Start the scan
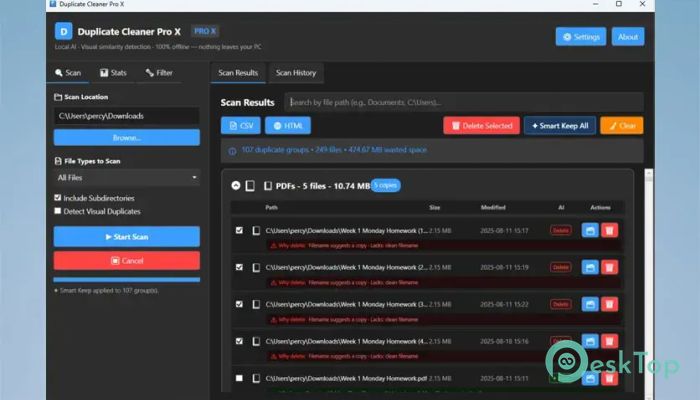 coord(127,237)
